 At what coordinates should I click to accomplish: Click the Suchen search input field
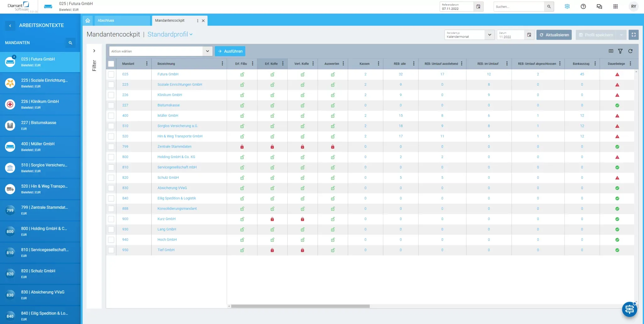[x=519, y=7]
